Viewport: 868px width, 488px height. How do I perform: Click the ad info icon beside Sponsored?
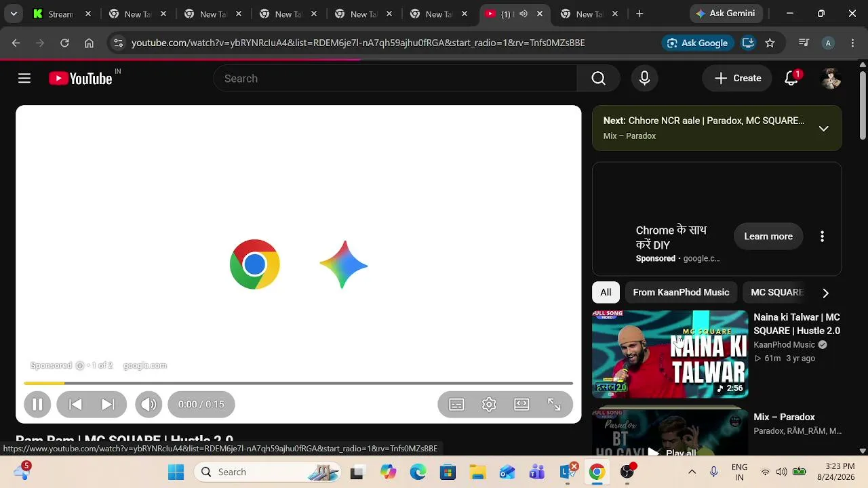(x=80, y=365)
